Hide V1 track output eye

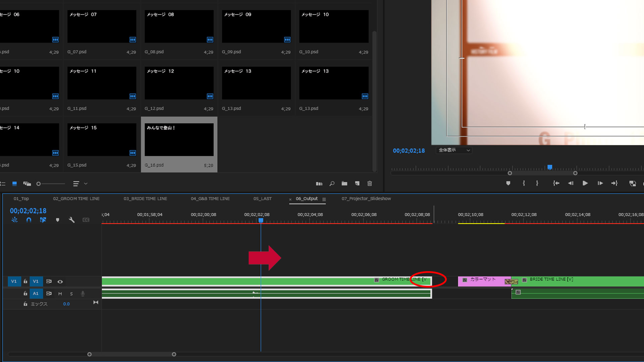click(x=60, y=282)
